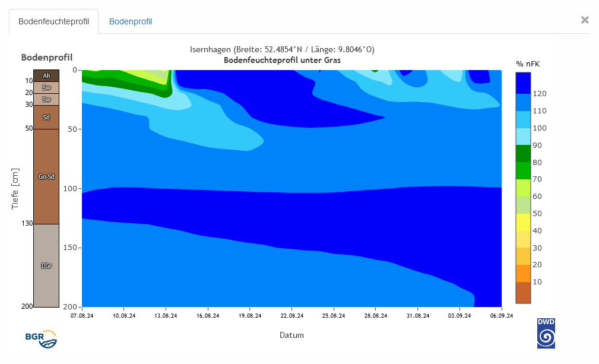Click the BGR logo

coord(41,338)
